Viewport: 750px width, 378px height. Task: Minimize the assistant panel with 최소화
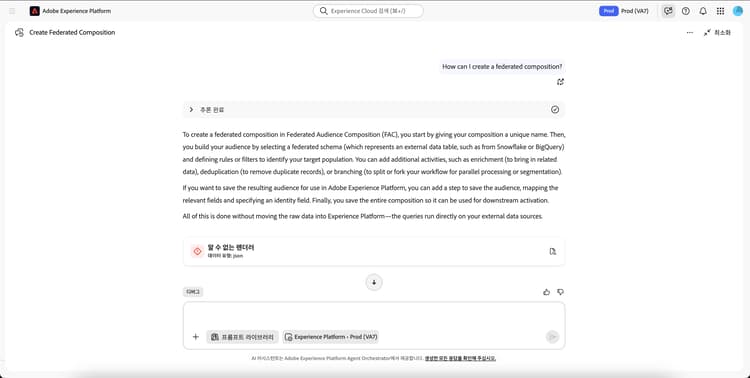point(717,33)
